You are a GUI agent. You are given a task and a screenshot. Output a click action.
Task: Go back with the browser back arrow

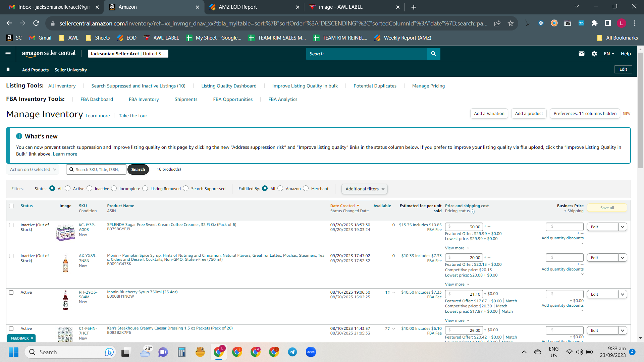[9, 23]
